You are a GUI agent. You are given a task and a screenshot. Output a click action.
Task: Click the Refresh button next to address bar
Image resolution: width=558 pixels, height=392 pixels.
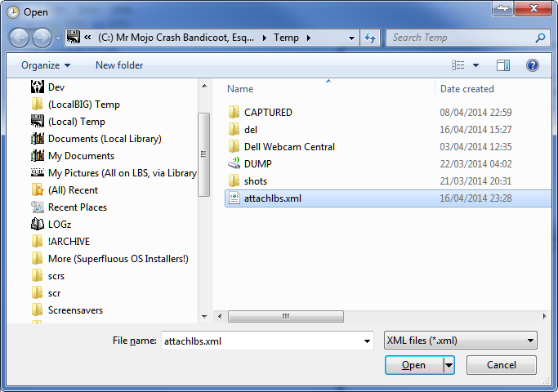[370, 38]
